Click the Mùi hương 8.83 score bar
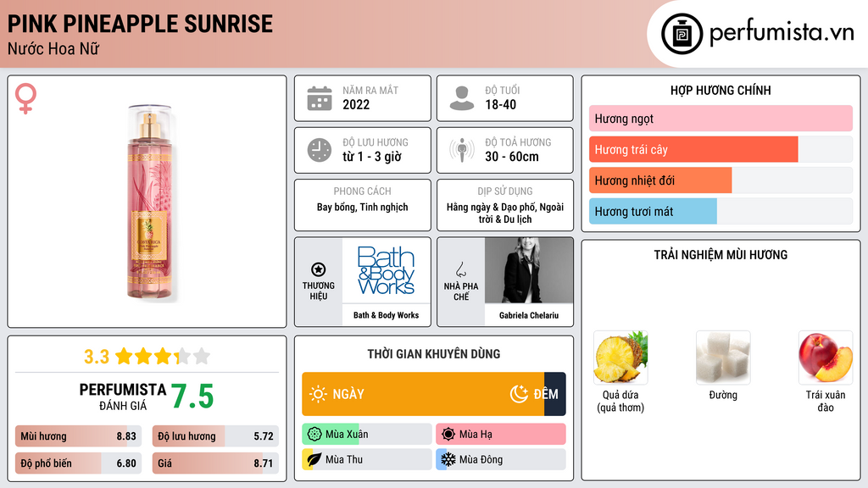Image resolution: width=868 pixels, height=488 pixels. coord(78,436)
